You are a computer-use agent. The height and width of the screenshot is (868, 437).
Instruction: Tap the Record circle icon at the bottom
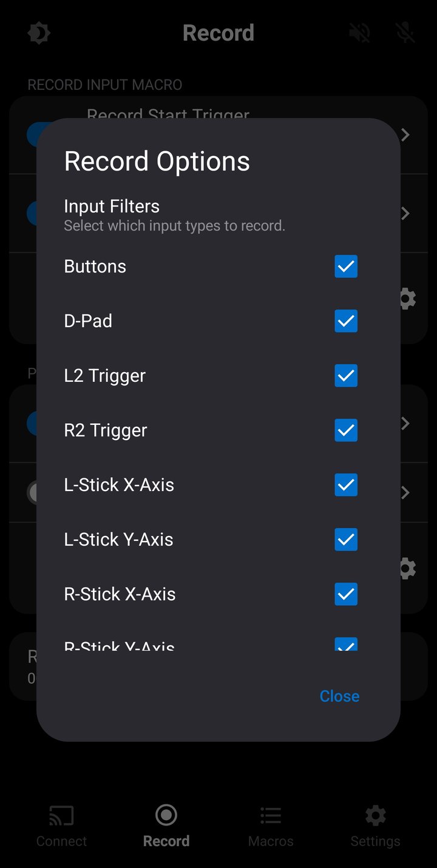(x=166, y=815)
